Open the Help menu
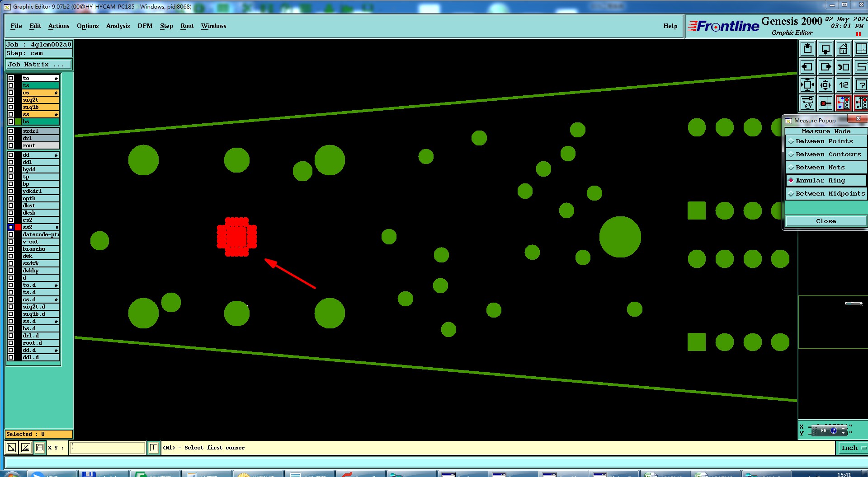The height and width of the screenshot is (477, 868). 670,26
